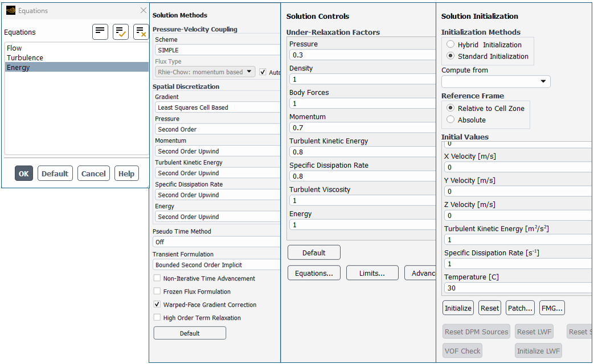Click Temperature initial value field
Image resolution: width=594 pixels, height=364 pixels.
coord(518,288)
